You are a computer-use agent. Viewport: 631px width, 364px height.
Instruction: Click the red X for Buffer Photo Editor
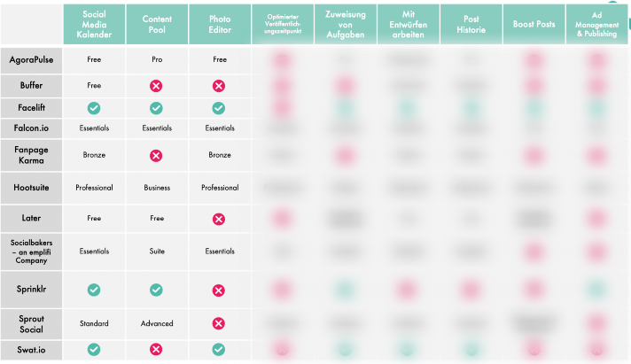(x=219, y=86)
